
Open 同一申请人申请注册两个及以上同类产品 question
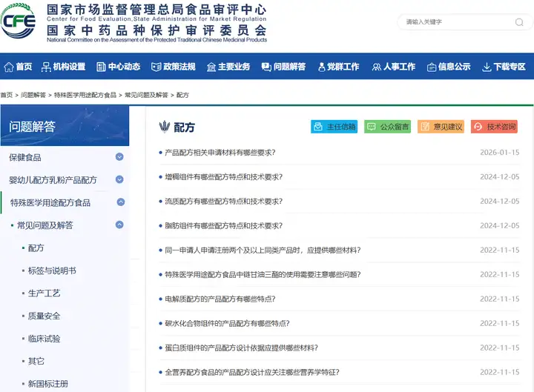pos(263,250)
